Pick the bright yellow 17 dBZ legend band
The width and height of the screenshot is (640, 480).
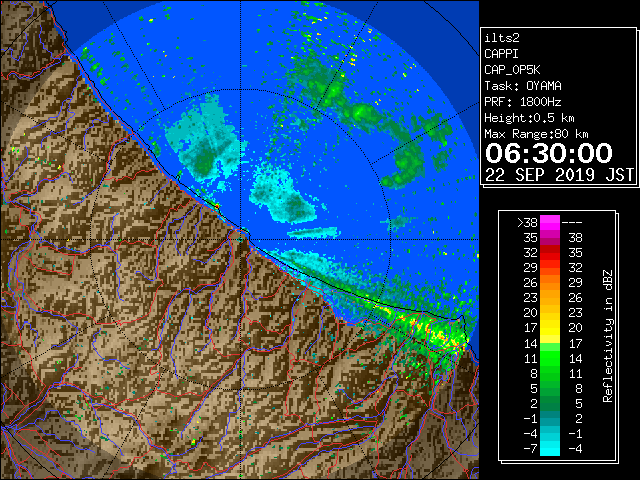(x=550, y=328)
